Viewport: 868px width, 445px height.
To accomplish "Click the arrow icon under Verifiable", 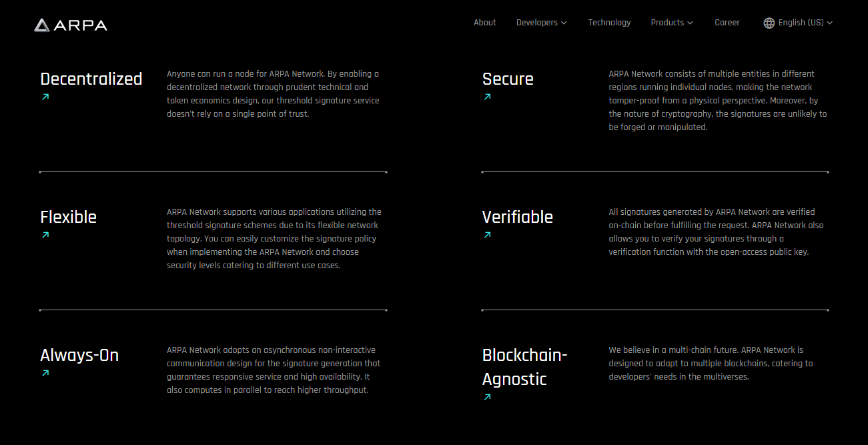I will pos(487,235).
